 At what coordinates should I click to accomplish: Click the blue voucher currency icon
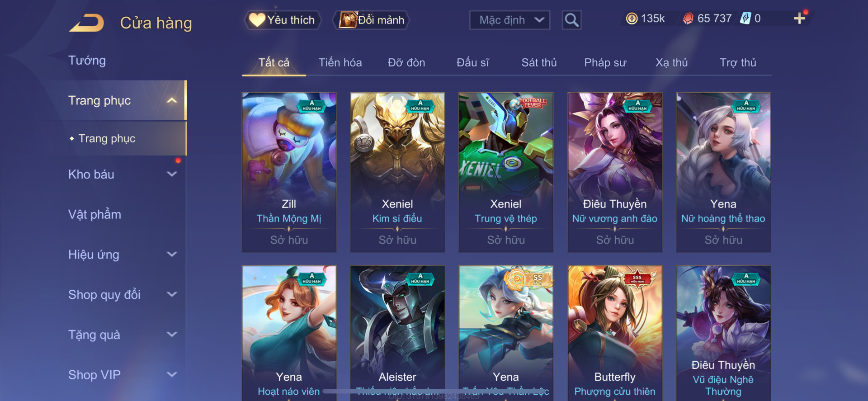point(745,19)
